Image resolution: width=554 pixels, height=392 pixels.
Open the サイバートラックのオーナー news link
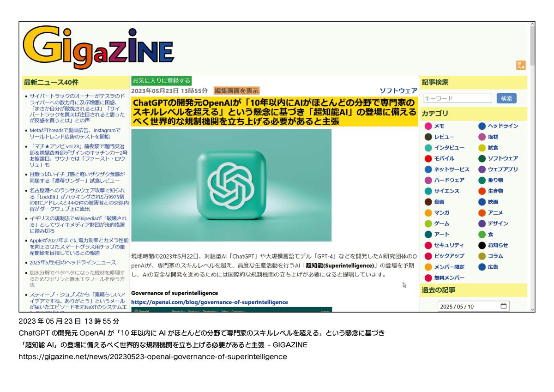pyautogui.click(x=77, y=108)
